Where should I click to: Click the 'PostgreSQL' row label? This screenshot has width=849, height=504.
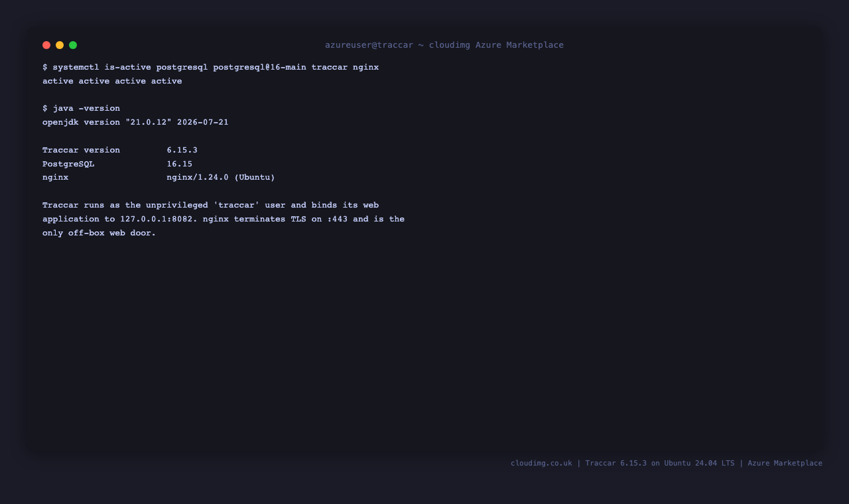click(x=68, y=164)
